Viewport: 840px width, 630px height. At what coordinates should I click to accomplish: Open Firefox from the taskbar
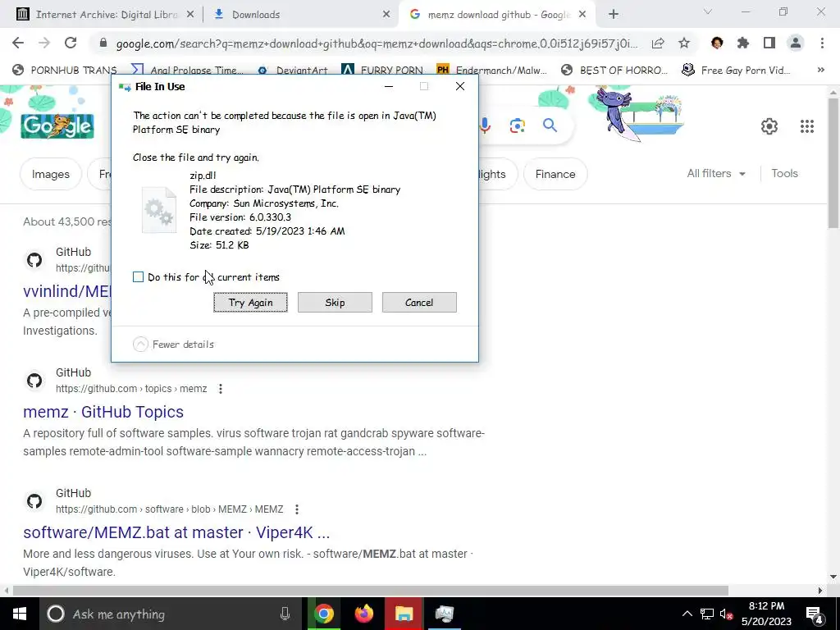[x=363, y=614]
